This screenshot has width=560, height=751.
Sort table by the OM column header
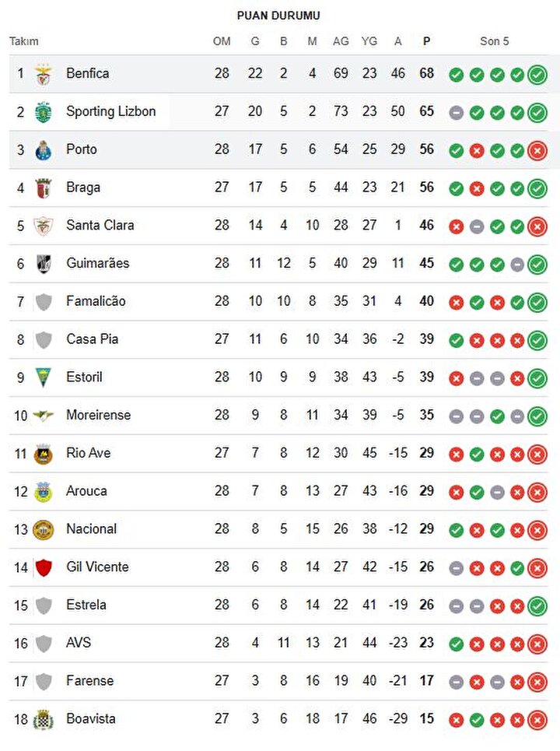click(x=222, y=42)
